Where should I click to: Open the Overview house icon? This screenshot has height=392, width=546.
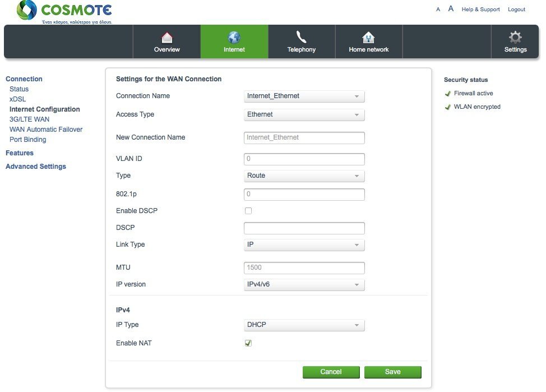167,37
